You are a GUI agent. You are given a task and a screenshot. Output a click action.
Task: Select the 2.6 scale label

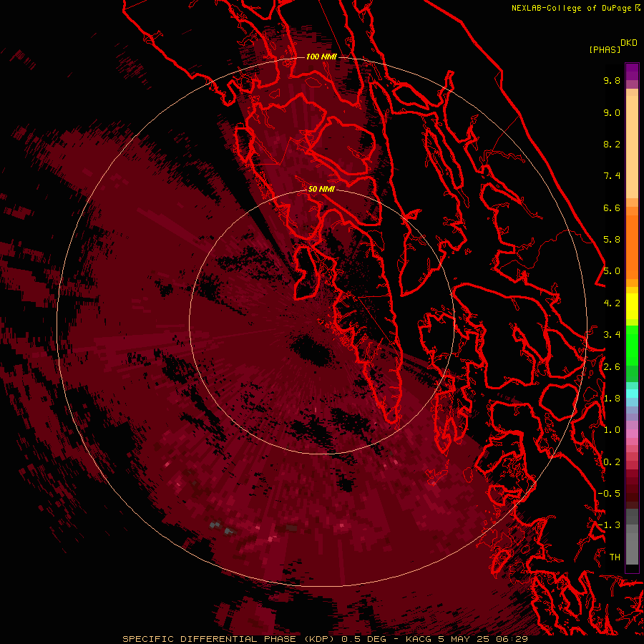point(612,367)
